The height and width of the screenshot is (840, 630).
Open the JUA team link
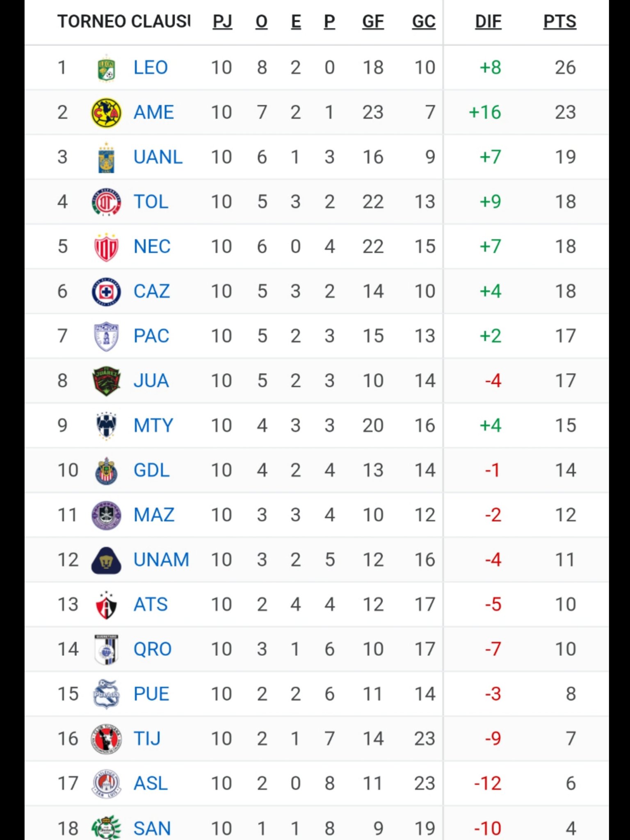151,381
